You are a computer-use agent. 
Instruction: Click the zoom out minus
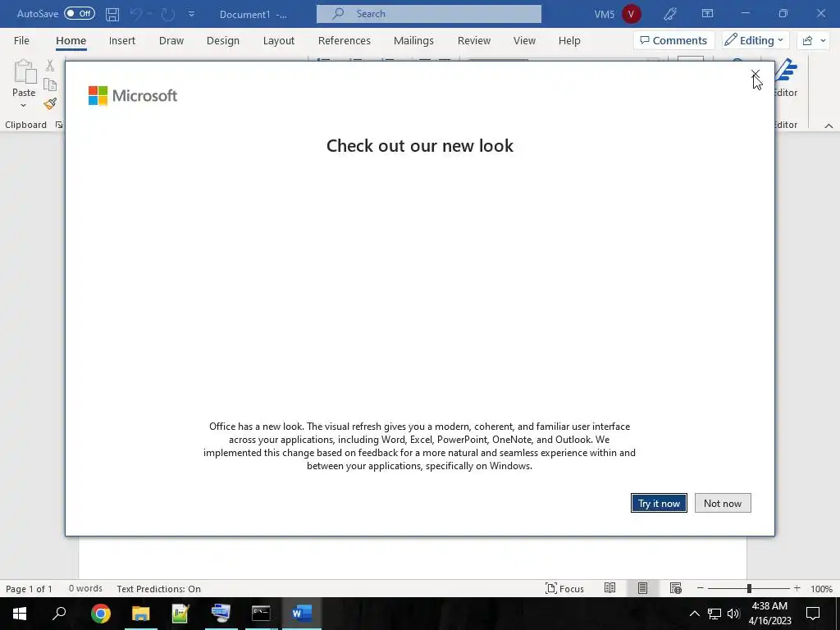(700, 588)
